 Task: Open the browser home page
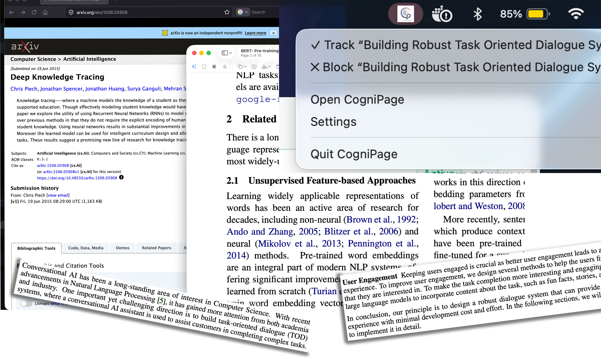click(45, 12)
